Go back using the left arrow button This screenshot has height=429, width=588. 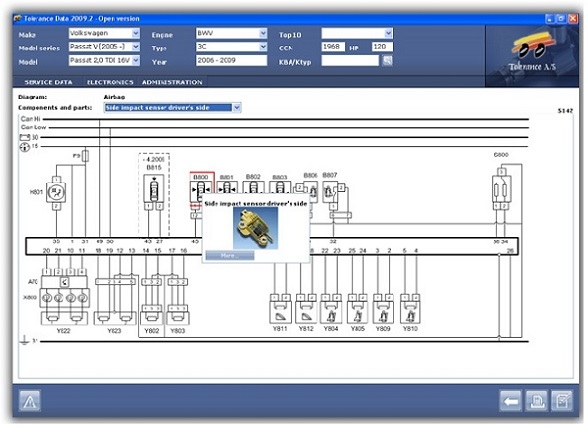(510, 401)
